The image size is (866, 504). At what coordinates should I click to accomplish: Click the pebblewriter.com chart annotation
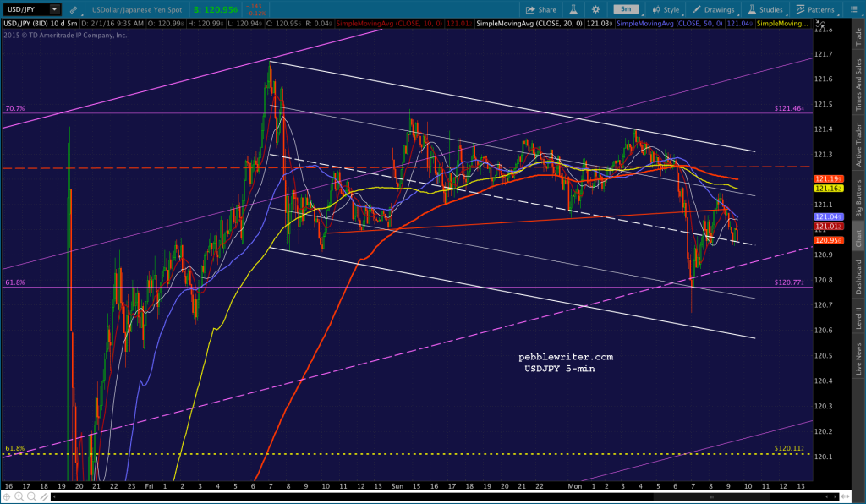[566, 357]
